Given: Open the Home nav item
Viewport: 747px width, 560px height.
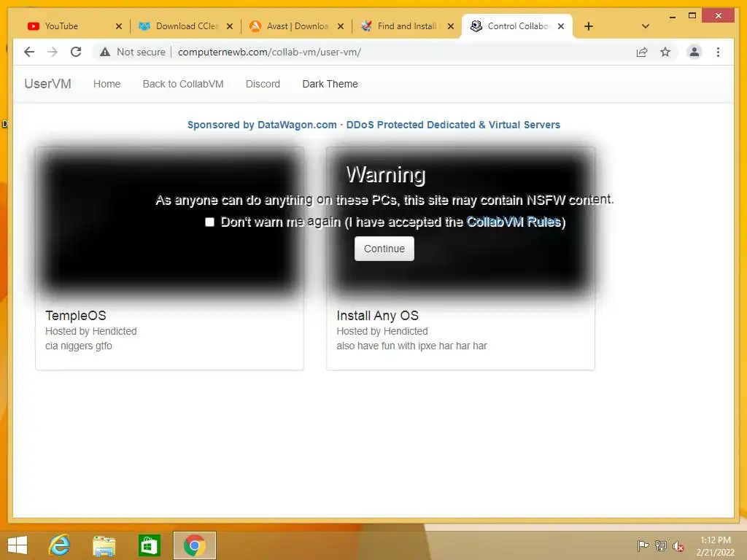Looking at the screenshot, I should tap(107, 84).
